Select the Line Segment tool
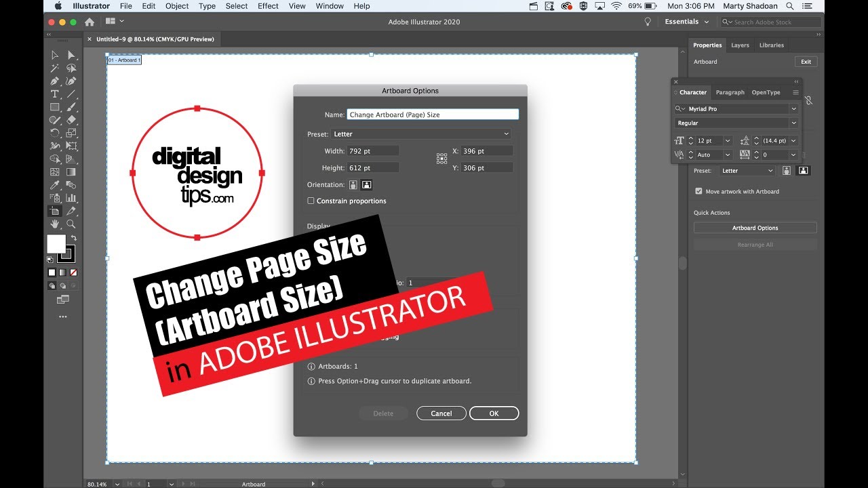This screenshot has height=488, width=868. [71, 94]
